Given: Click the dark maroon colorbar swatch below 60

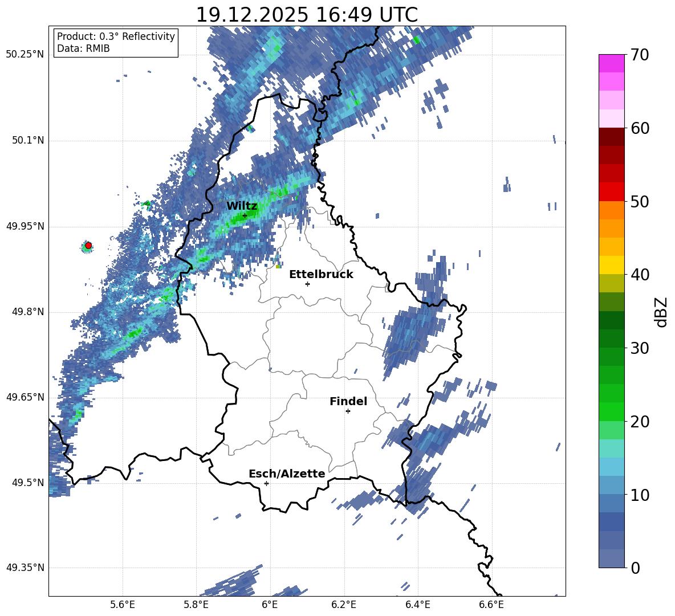Looking at the screenshot, I should tap(611, 137).
